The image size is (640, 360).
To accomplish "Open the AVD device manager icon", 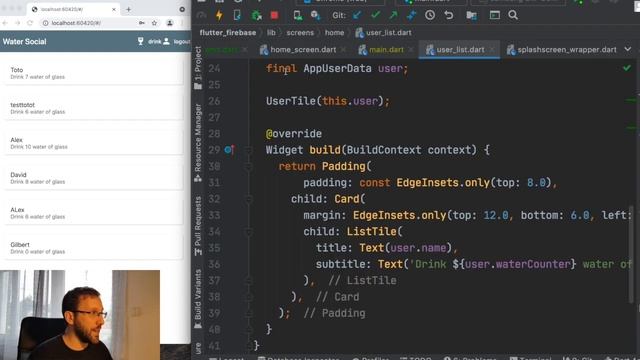I will click(x=298, y=16).
